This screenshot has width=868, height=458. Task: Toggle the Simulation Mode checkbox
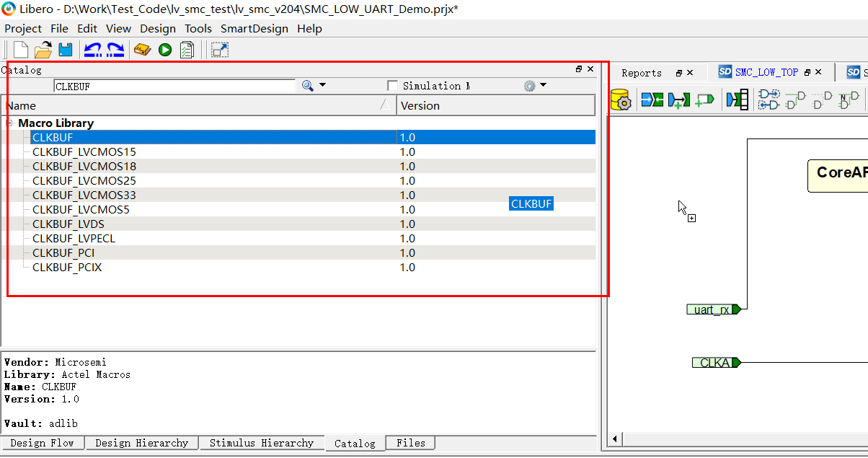point(392,85)
